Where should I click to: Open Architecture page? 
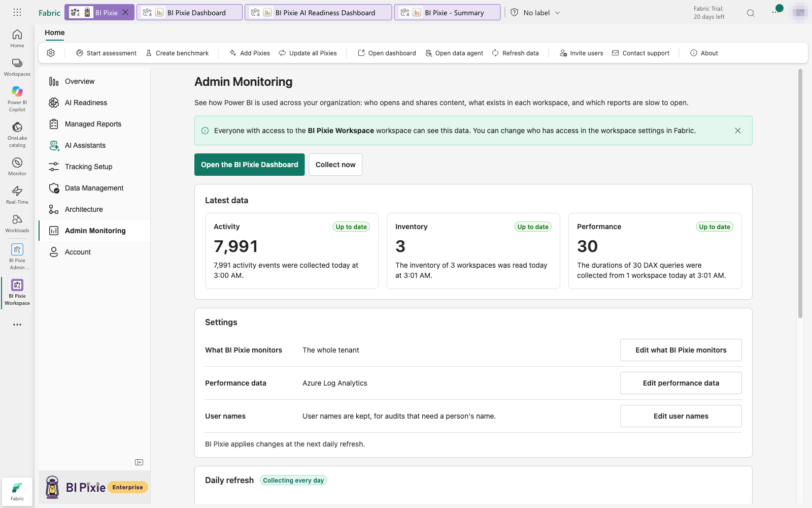pyautogui.click(x=94, y=209)
